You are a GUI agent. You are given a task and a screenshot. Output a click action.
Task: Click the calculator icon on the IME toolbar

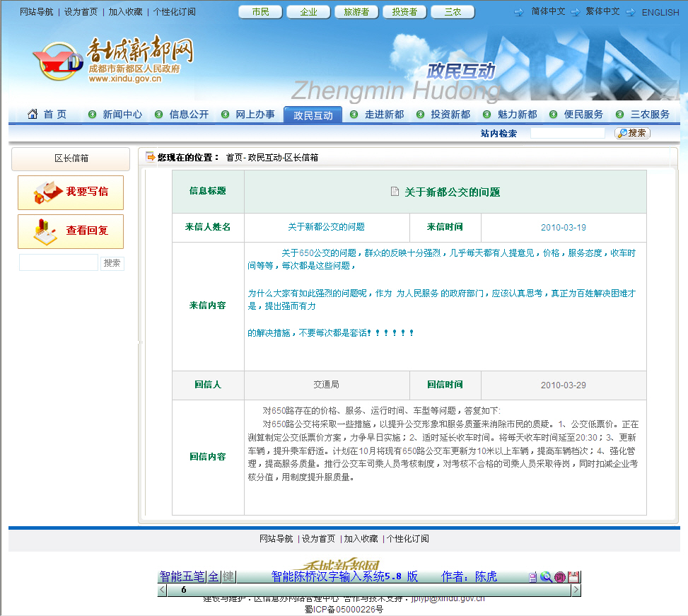(532, 577)
